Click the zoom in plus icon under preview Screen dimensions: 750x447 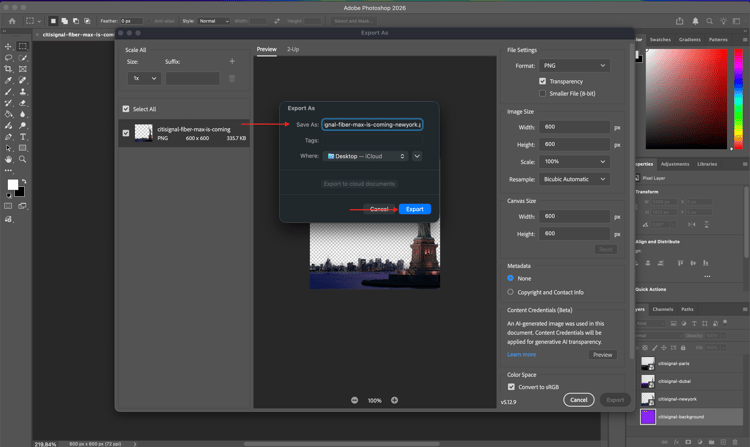(394, 400)
